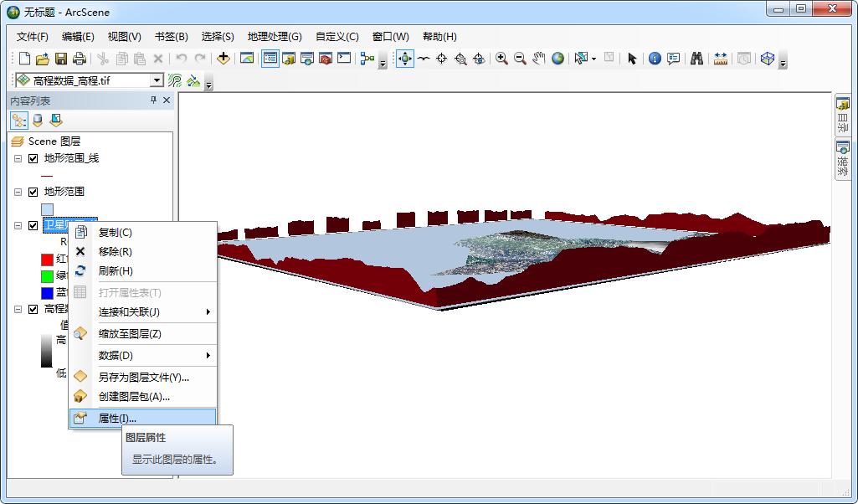
Task: Select the Navigate tool in toolbar
Action: (x=405, y=59)
